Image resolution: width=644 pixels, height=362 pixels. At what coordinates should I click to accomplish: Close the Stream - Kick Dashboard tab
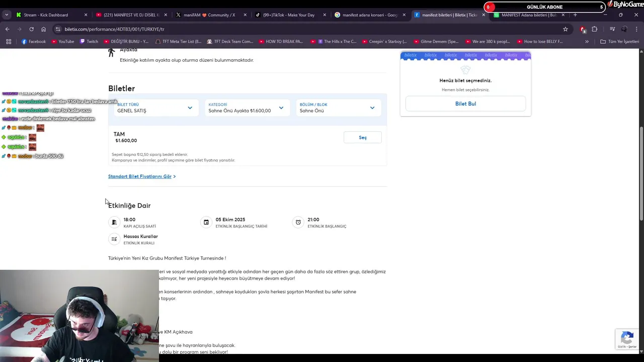pyautogui.click(x=86, y=15)
